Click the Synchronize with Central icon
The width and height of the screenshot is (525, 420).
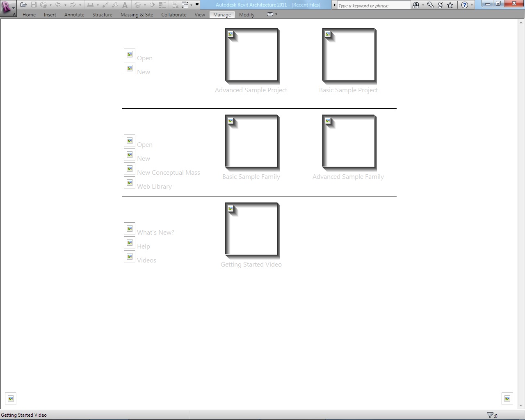(x=43, y=5)
